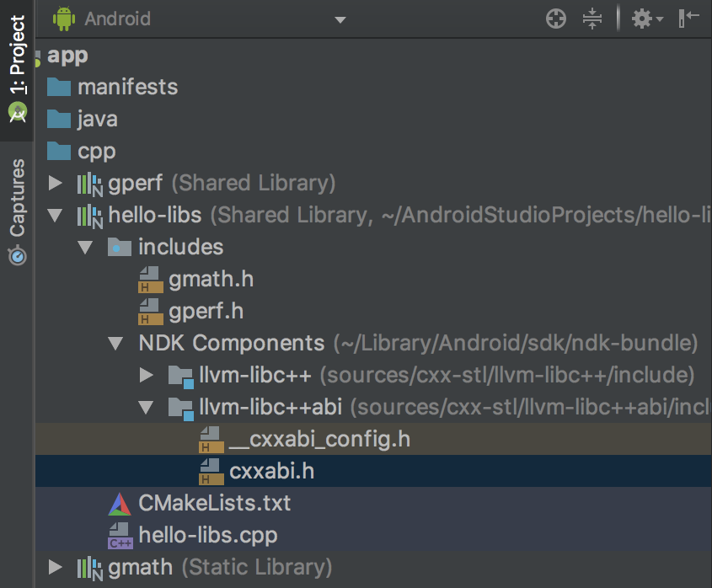
Task: Select the app module node
Action: [x=67, y=56]
